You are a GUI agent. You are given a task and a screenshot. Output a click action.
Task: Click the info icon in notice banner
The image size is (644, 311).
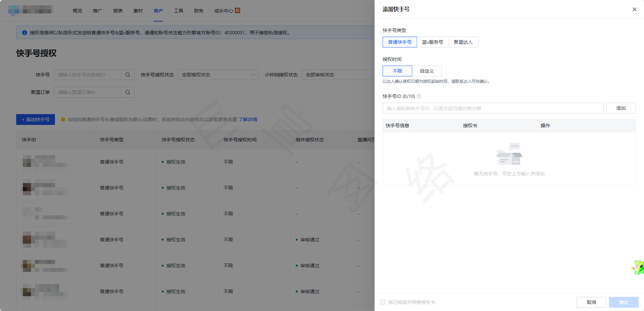[25, 33]
